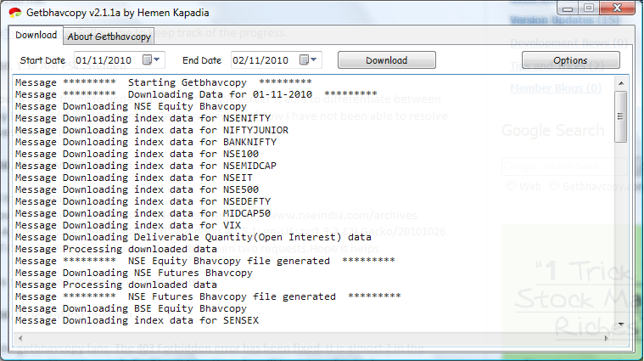The width and height of the screenshot is (644, 361).
Task: Click log line 'index data for NIFTYJUNIOR'
Action: (152, 130)
